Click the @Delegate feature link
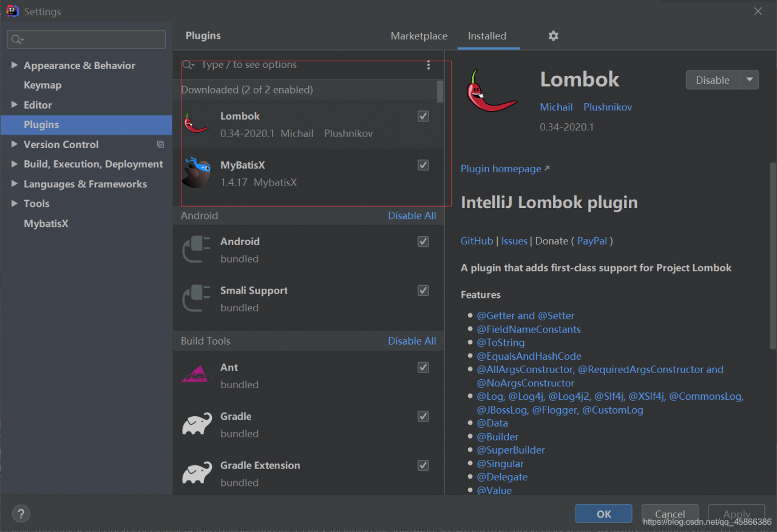The image size is (777, 532). click(x=502, y=477)
